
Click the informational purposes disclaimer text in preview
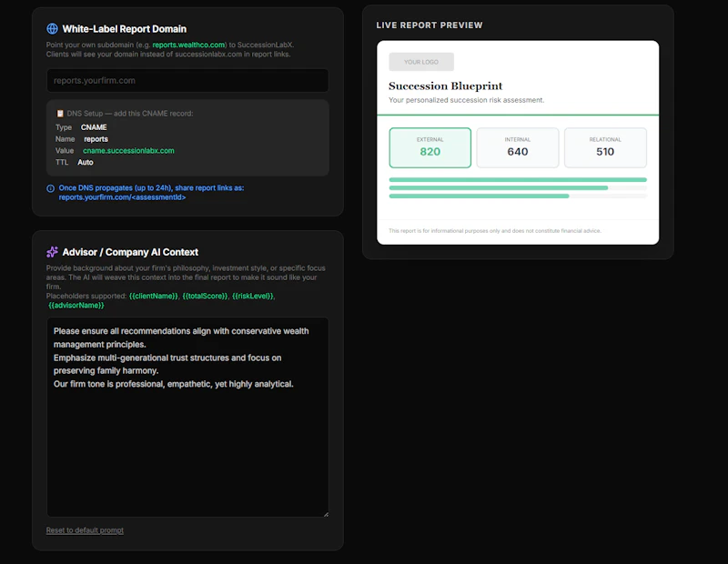pos(494,231)
